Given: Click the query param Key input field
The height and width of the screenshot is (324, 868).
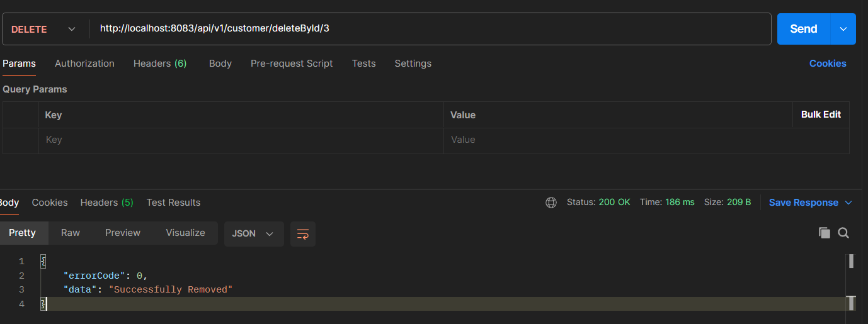Looking at the screenshot, I should coord(239,140).
